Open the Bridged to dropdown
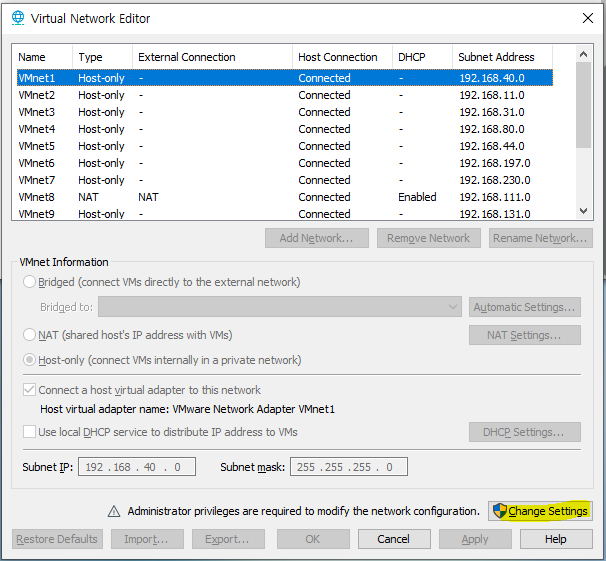Screen dimensions: 606x561 (280, 307)
